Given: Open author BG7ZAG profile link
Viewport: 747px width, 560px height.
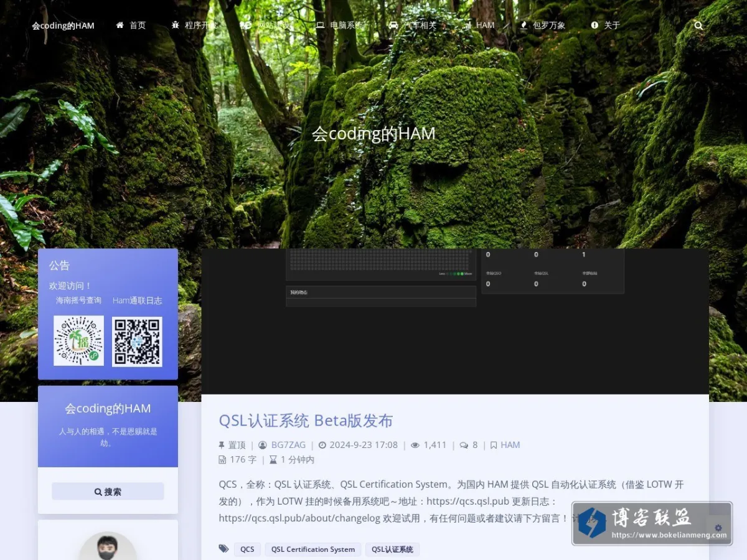Looking at the screenshot, I should click(x=289, y=445).
